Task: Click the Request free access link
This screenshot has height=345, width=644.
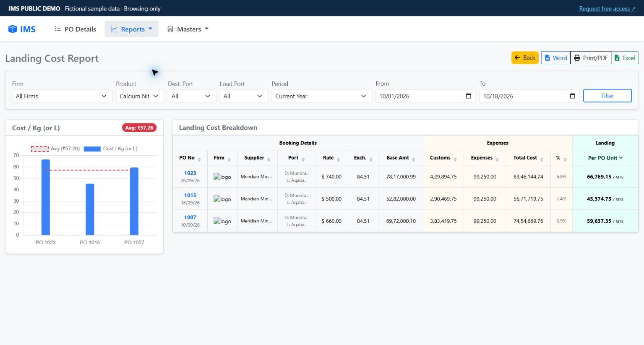Action: pyautogui.click(x=607, y=9)
